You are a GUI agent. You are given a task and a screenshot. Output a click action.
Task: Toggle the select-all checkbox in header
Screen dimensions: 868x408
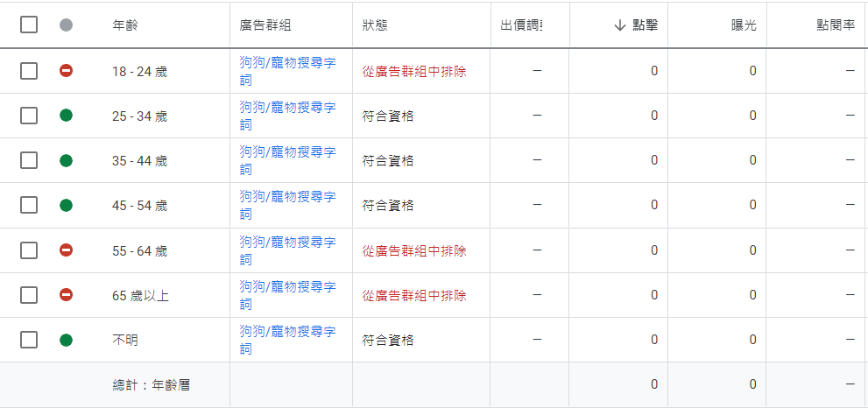[29, 25]
